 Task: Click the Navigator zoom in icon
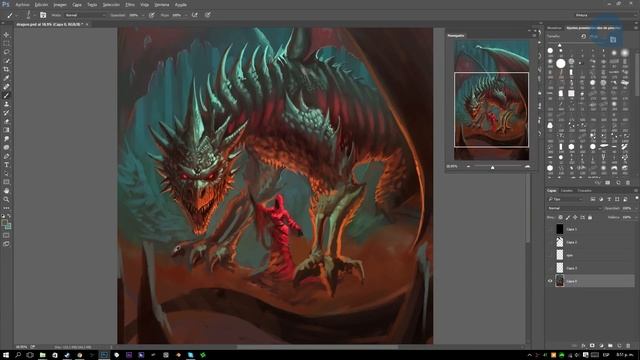click(527, 167)
